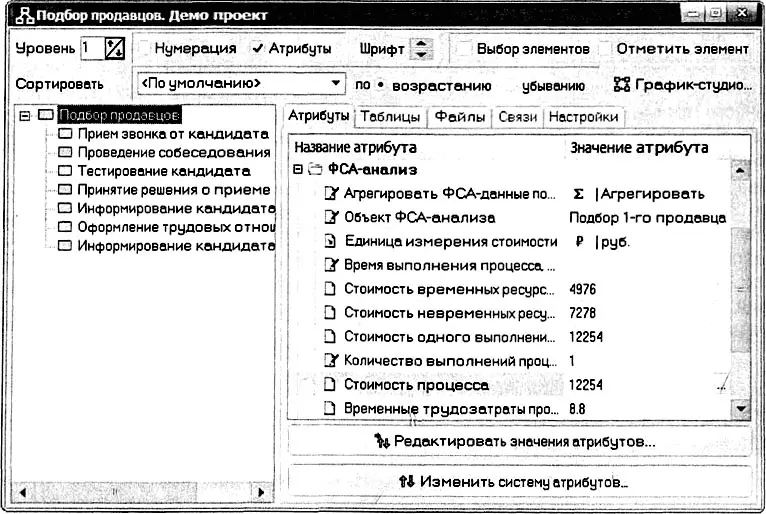Click the application icon in the title bar
The width and height of the screenshot is (766, 514).
(24, 15)
